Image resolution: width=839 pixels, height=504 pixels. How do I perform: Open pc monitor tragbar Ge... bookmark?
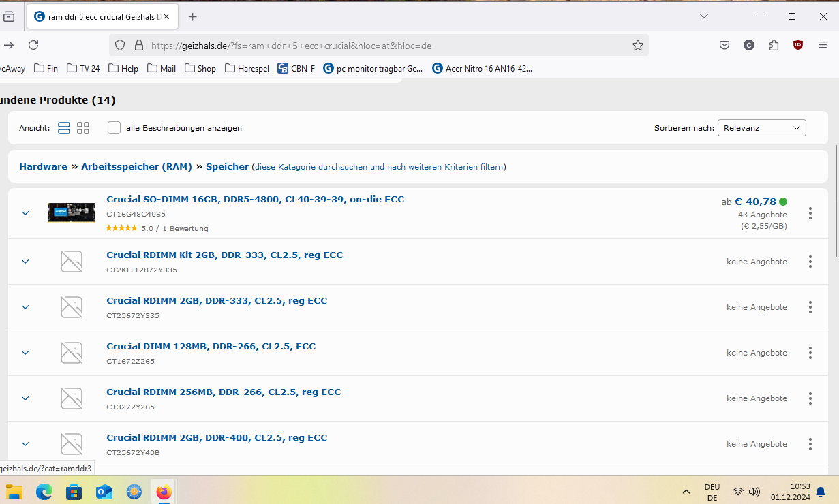(x=373, y=68)
